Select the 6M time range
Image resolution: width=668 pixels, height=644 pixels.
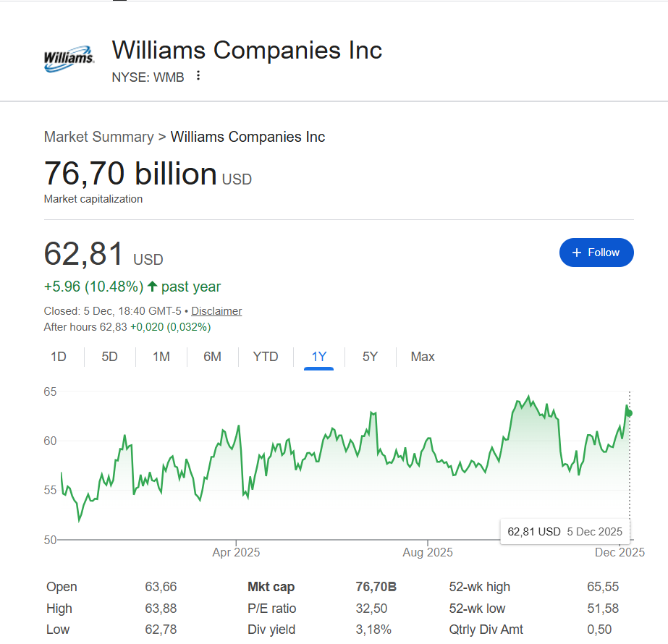point(212,357)
